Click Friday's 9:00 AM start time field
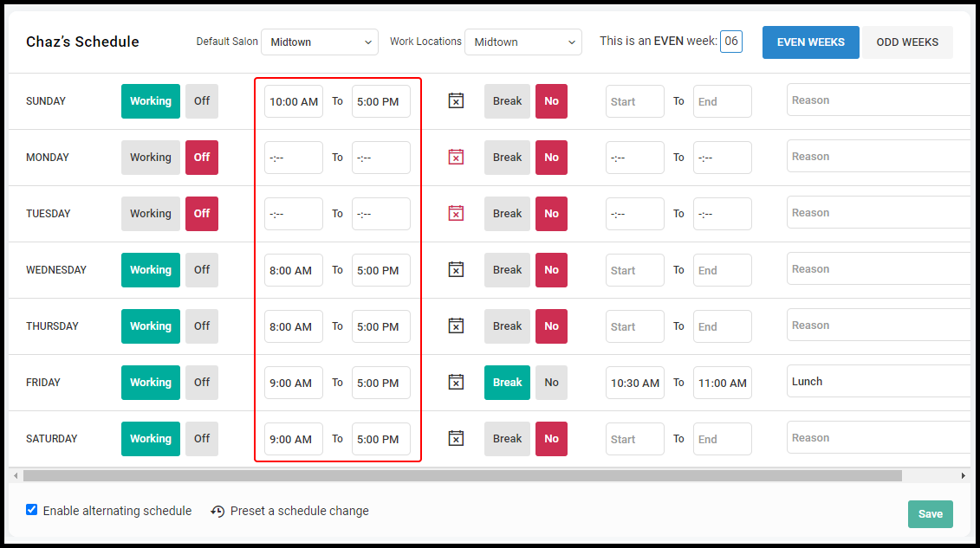The image size is (980, 548). click(x=293, y=382)
